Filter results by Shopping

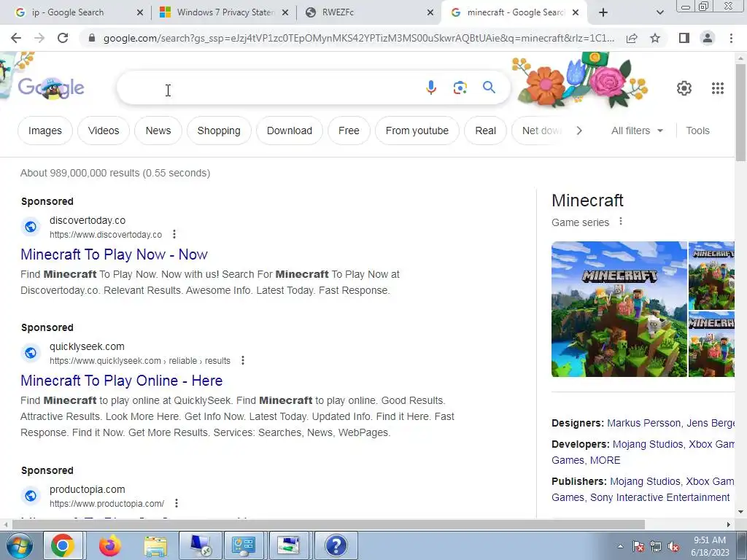[x=219, y=131]
